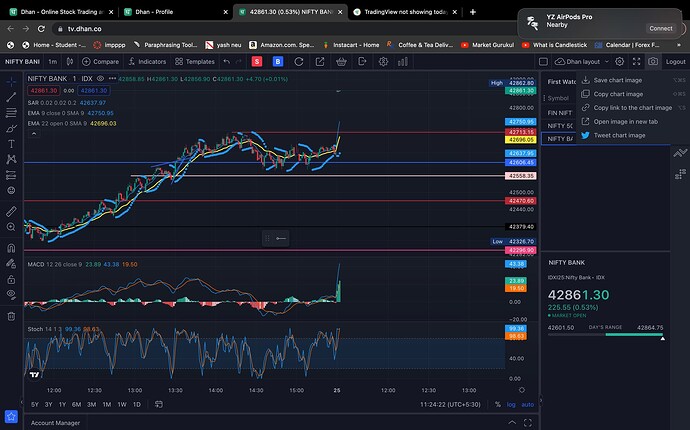Image resolution: width=690 pixels, height=430 pixels.
Task: Open the NIFTY BANK legend more options
Action: pyautogui.click(x=112, y=79)
